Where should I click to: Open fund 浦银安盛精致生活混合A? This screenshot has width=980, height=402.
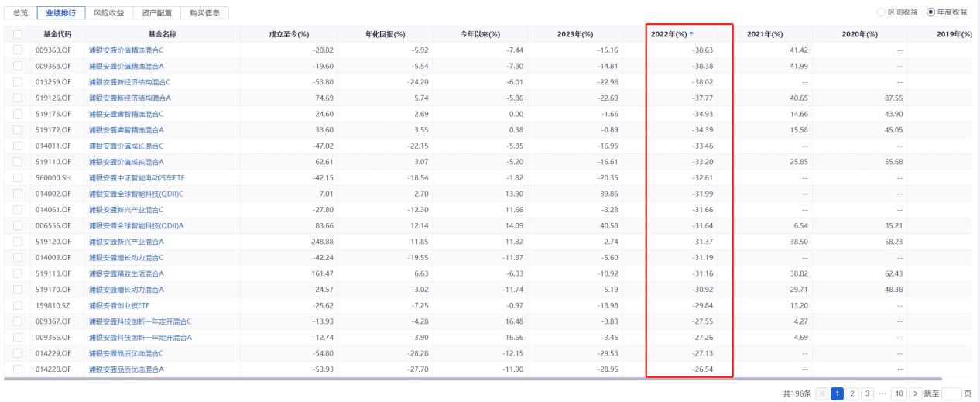[x=127, y=273]
